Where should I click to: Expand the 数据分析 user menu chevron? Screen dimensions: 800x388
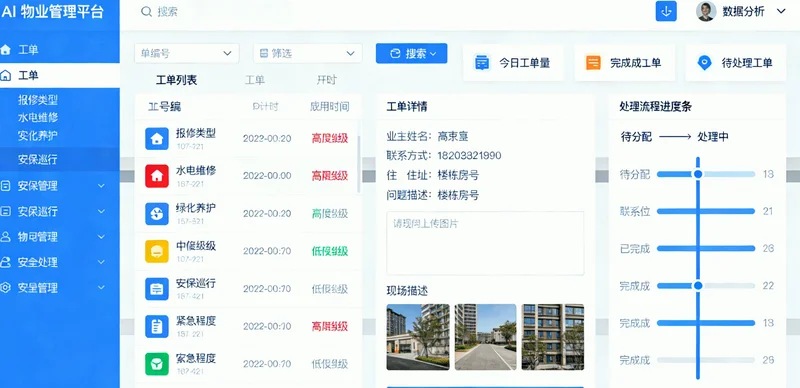781,11
